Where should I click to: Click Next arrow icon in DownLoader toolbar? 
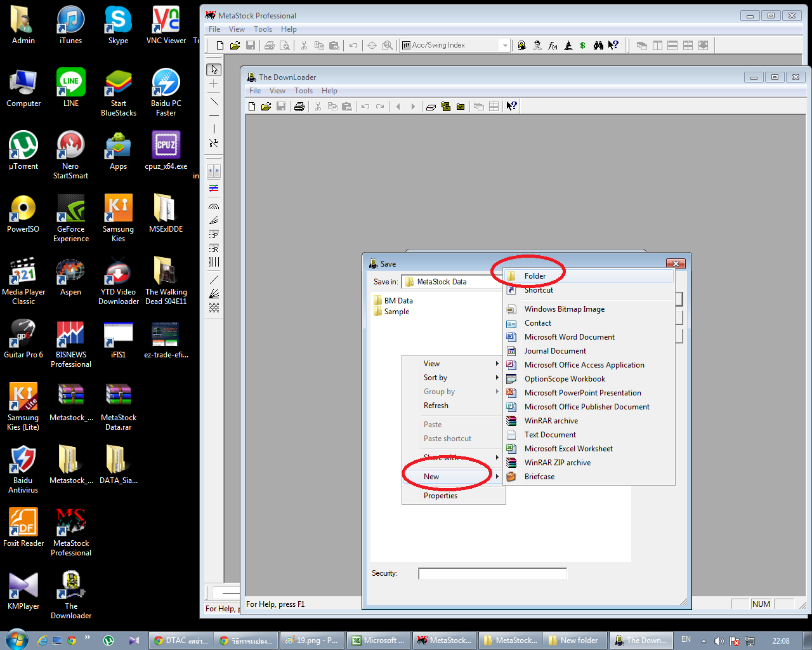pos(413,106)
